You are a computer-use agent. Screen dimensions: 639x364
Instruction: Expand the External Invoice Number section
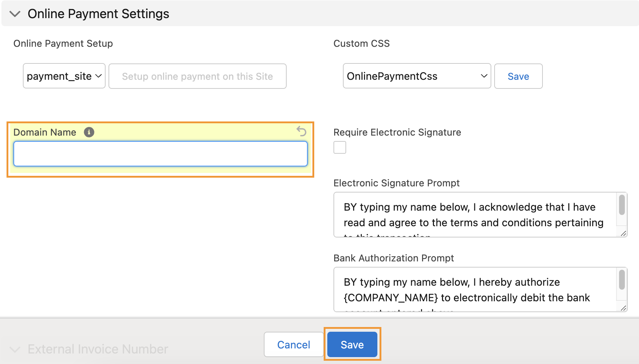click(x=15, y=349)
